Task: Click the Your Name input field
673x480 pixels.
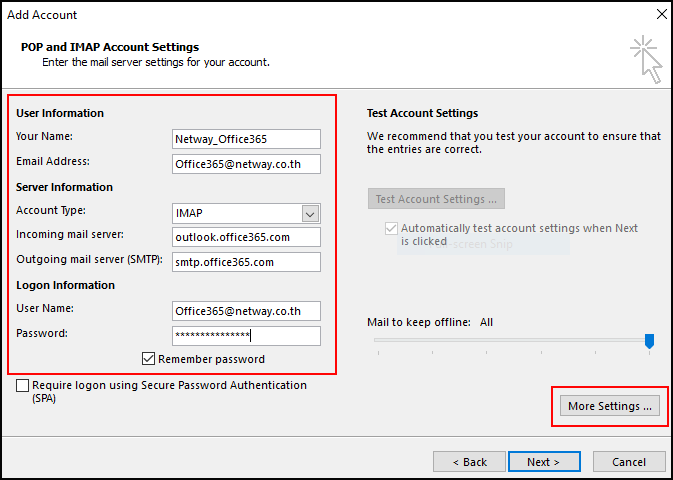Action: click(x=246, y=139)
